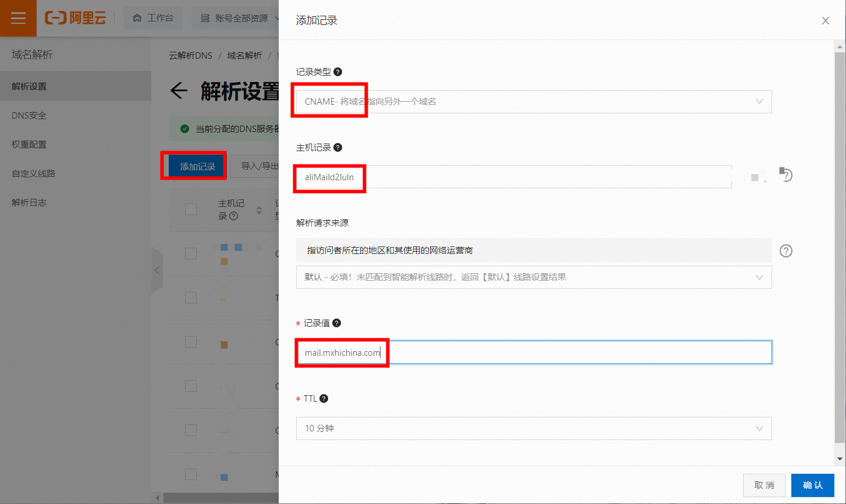This screenshot has width=846, height=504.
Task: Click the help icon beside 主机记录
Action: 337,147
